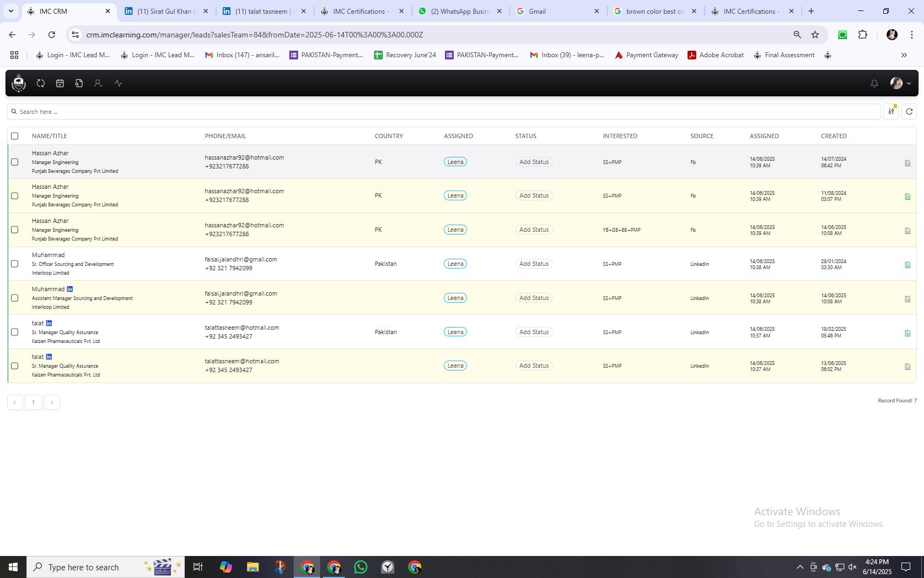Open notes icon for Muhammad Assistant Manager row
Image resolution: width=924 pixels, height=578 pixels.
tap(908, 299)
